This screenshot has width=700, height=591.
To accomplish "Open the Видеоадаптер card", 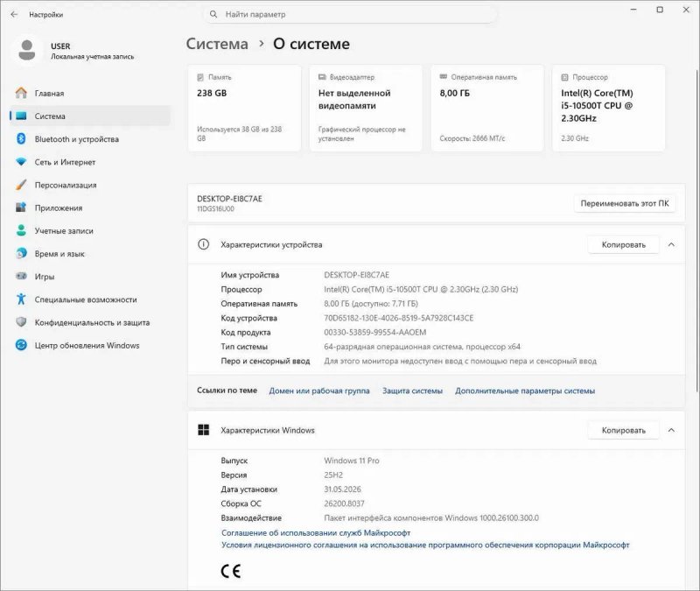I will pyautogui.click(x=366, y=108).
